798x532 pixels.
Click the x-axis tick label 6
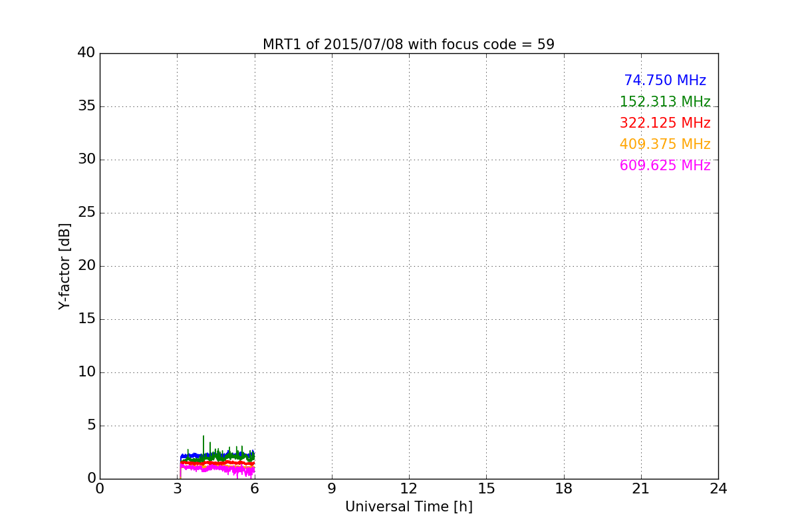[254, 489]
